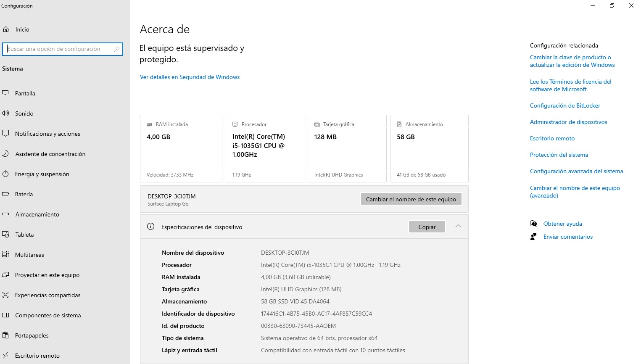
Task: Collapse Especificaciones del dispositivo section chevron
Action: 458,226
